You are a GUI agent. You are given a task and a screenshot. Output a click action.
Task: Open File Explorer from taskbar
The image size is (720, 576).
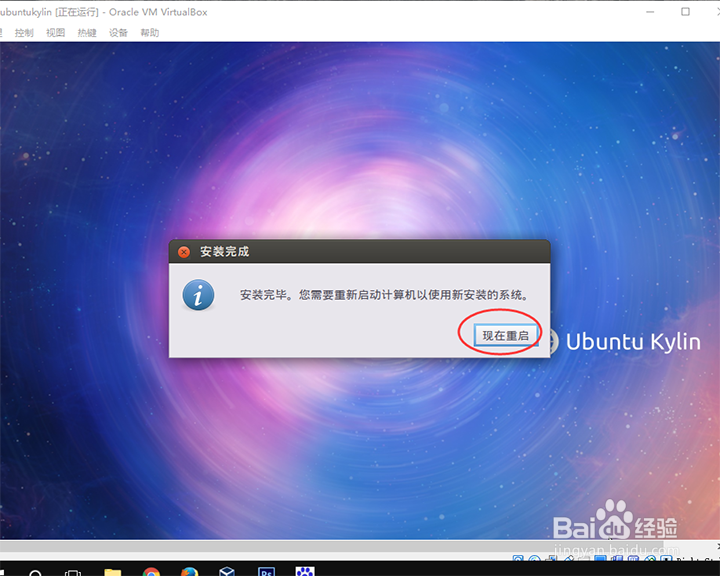(112, 572)
